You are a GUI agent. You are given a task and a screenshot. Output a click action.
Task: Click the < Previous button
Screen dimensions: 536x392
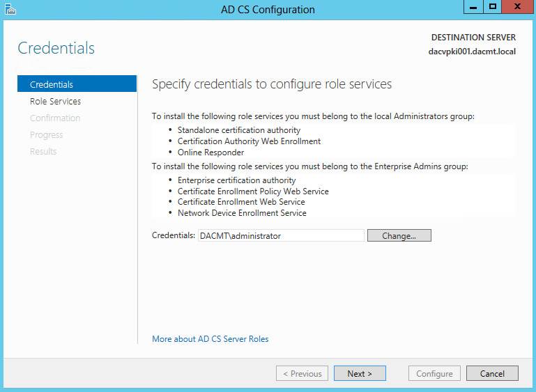point(303,374)
